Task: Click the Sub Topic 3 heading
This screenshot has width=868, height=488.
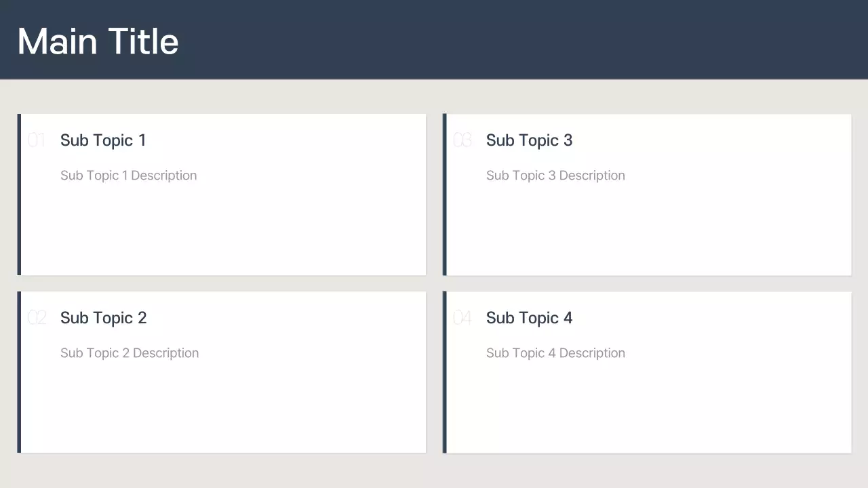Action: click(x=529, y=140)
